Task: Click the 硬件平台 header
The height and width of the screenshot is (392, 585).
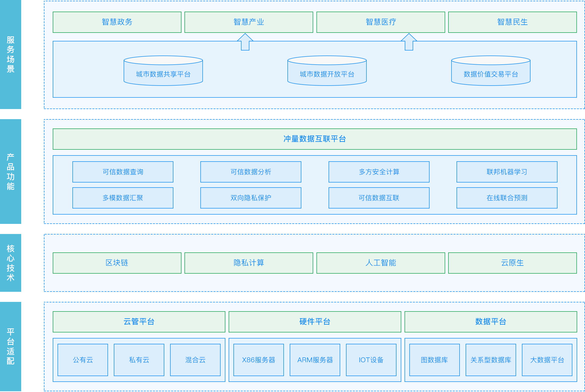Action: (315, 322)
